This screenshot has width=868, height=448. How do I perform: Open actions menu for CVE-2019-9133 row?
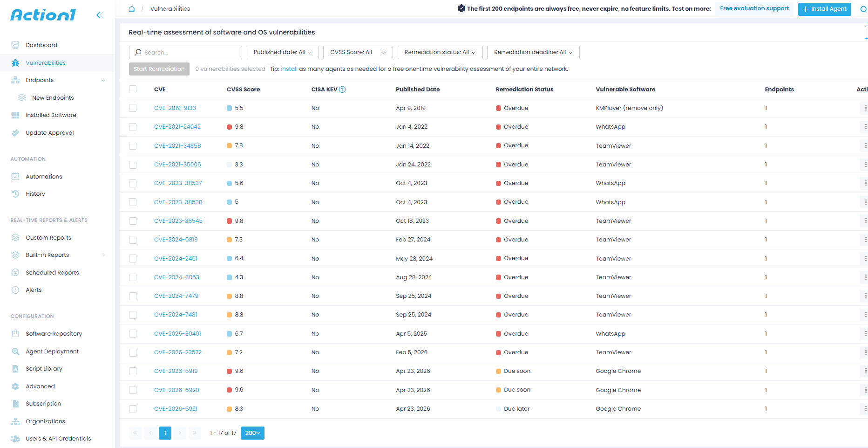point(865,108)
